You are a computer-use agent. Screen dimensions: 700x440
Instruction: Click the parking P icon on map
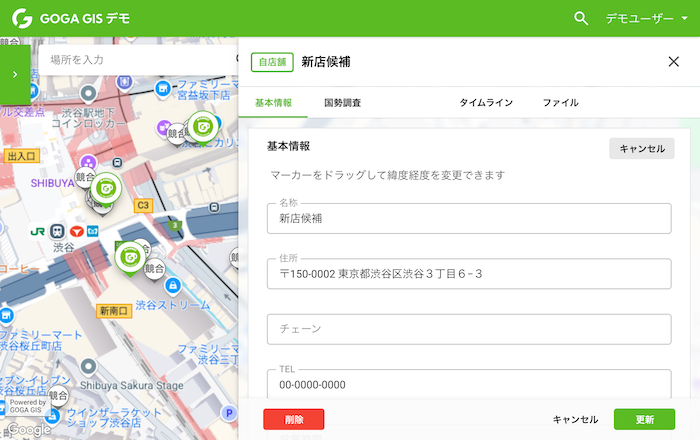click(x=229, y=413)
